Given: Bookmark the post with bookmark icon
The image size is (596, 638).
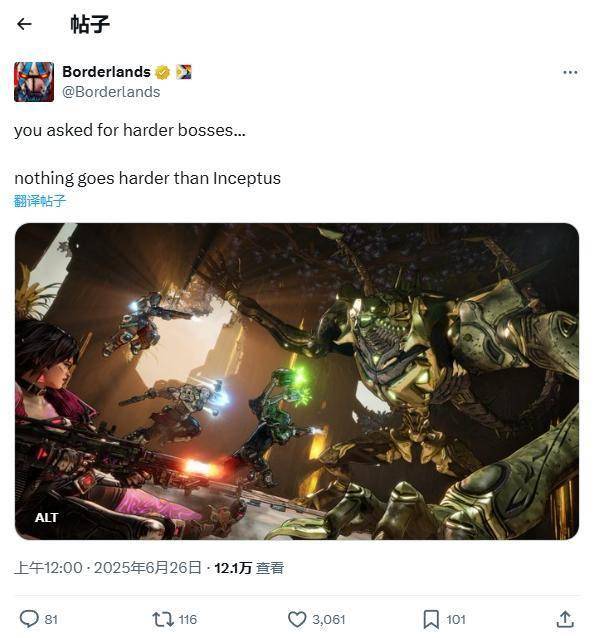Looking at the screenshot, I should tap(431, 619).
